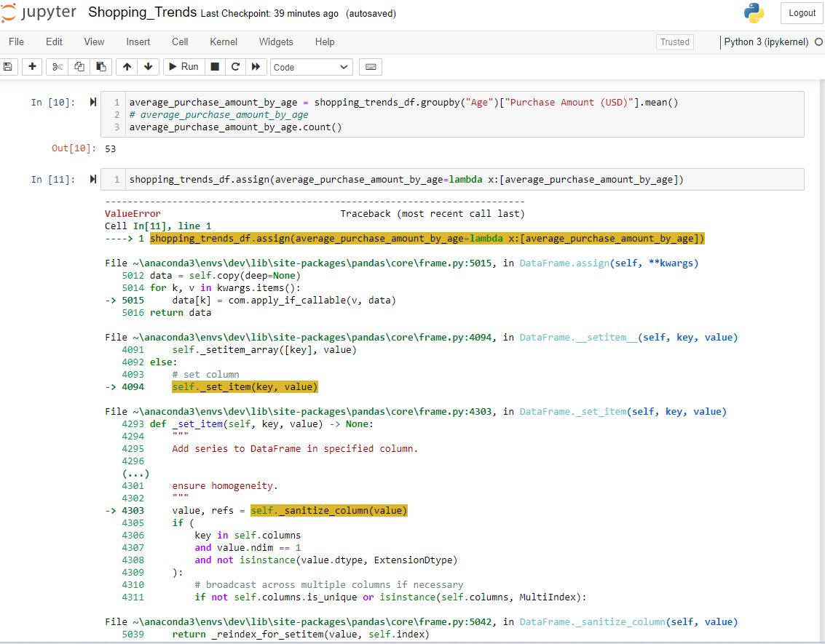Screen dimensions: 825x644
Task: Open the Widgets menu
Action: pyautogui.click(x=276, y=41)
